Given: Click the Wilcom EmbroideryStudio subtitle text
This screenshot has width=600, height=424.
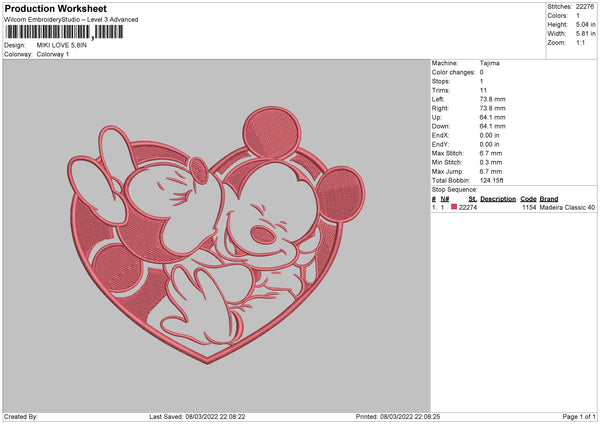Looking at the screenshot, I should pos(71,20).
